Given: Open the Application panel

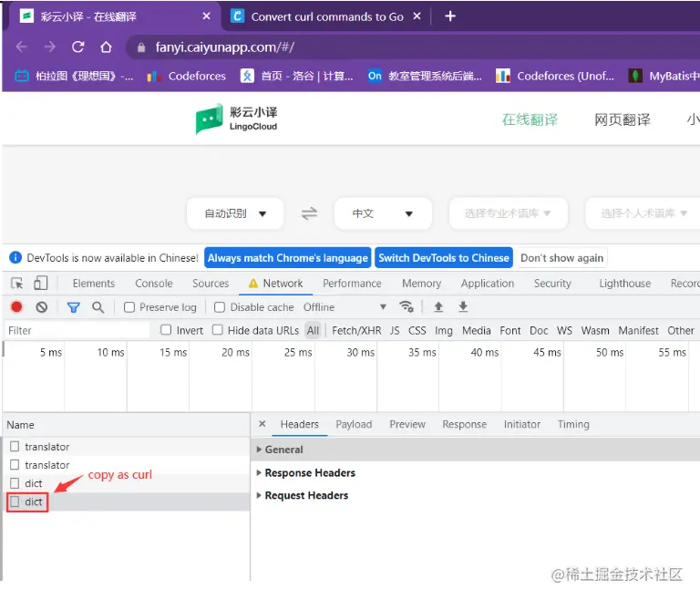Looking at the screenshot, I should 487,284.
